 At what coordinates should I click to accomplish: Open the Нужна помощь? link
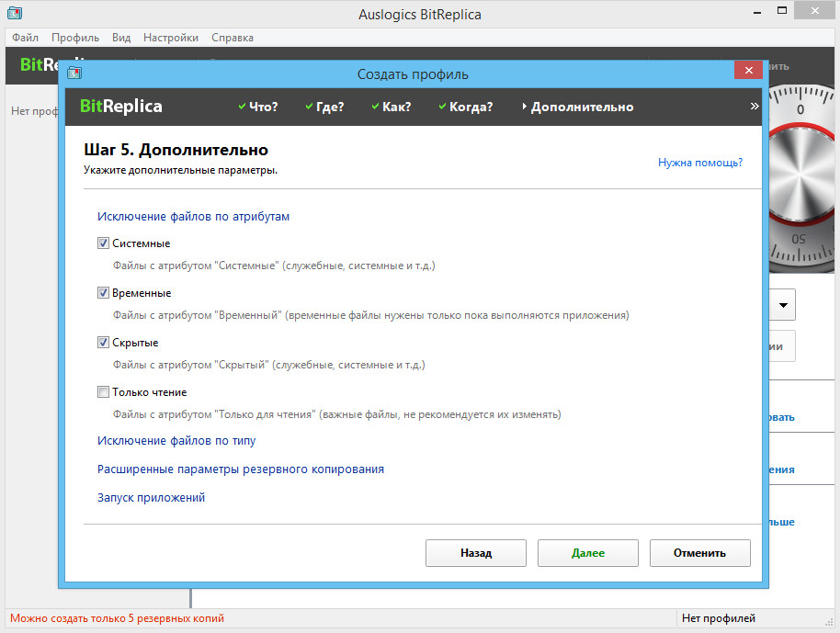(x=700, y=163)
